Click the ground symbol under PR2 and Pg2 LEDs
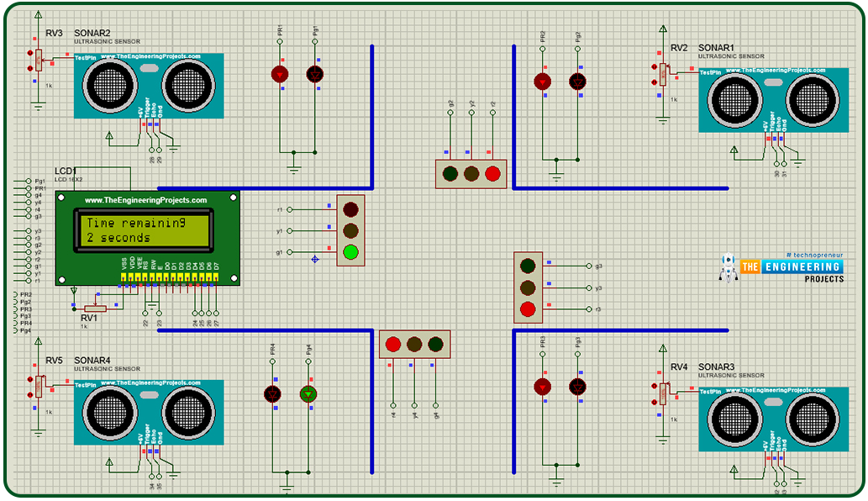This screenshot has width=868, height=501. 556,177
